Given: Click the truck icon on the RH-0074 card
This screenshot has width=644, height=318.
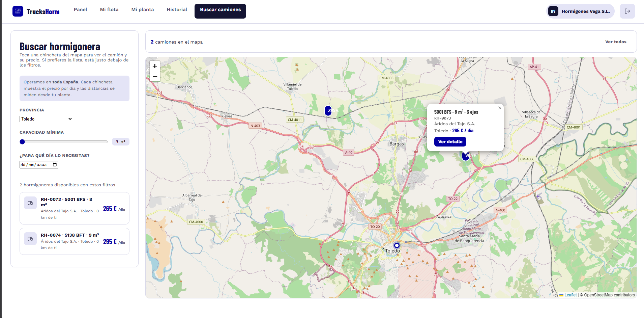Looking at the screenshot, I should tap(30, 239).
